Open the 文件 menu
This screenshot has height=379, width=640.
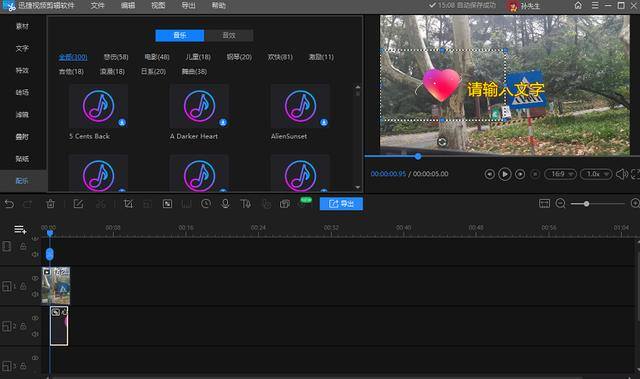click(98, 6)
